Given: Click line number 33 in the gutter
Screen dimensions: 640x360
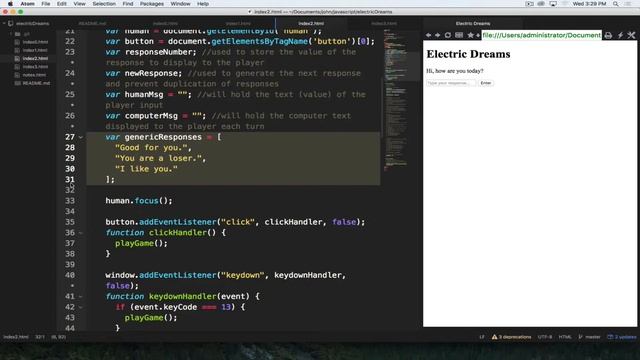Looking at the screenshot, I should coord(70,201).
